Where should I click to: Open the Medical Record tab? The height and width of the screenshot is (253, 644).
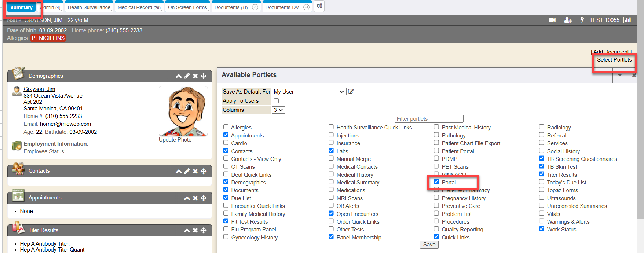pos(139,7)
